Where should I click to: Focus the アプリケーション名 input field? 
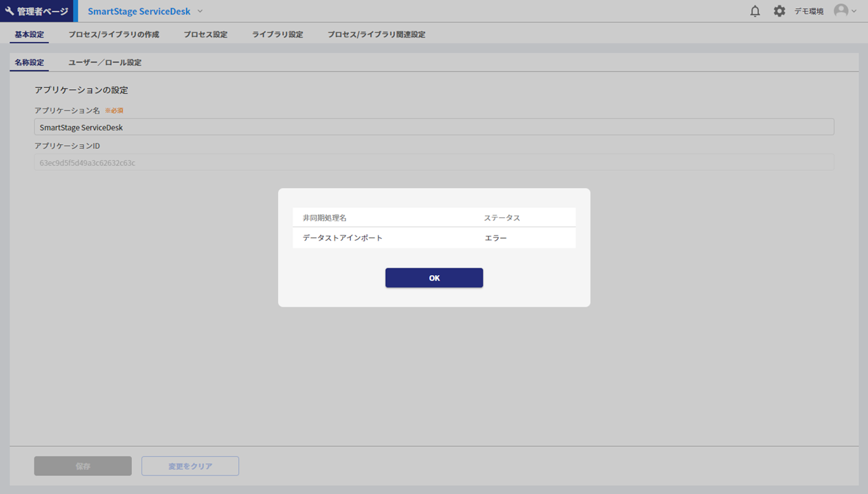click(x=434, y=127)
